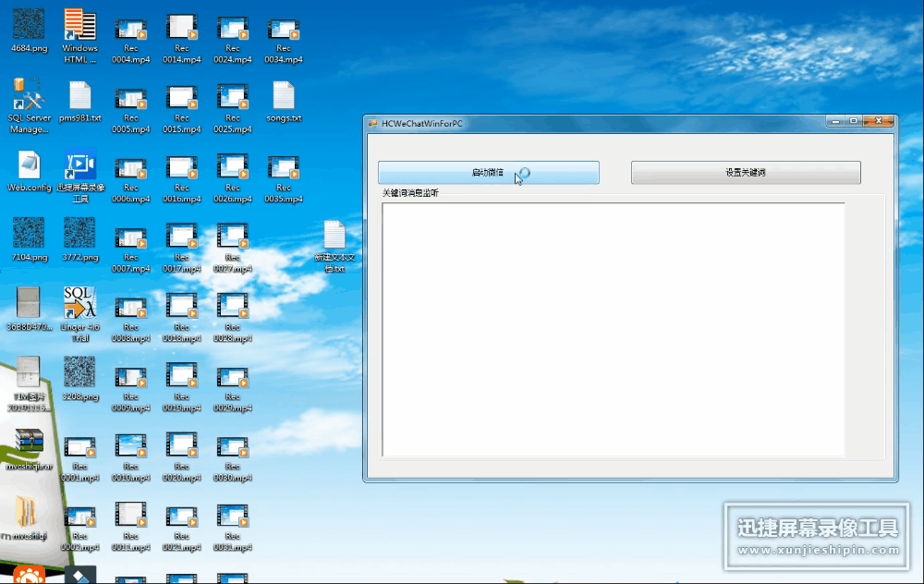Select the 3208.png image file
The image size is (924, 584).
[79, 373]
